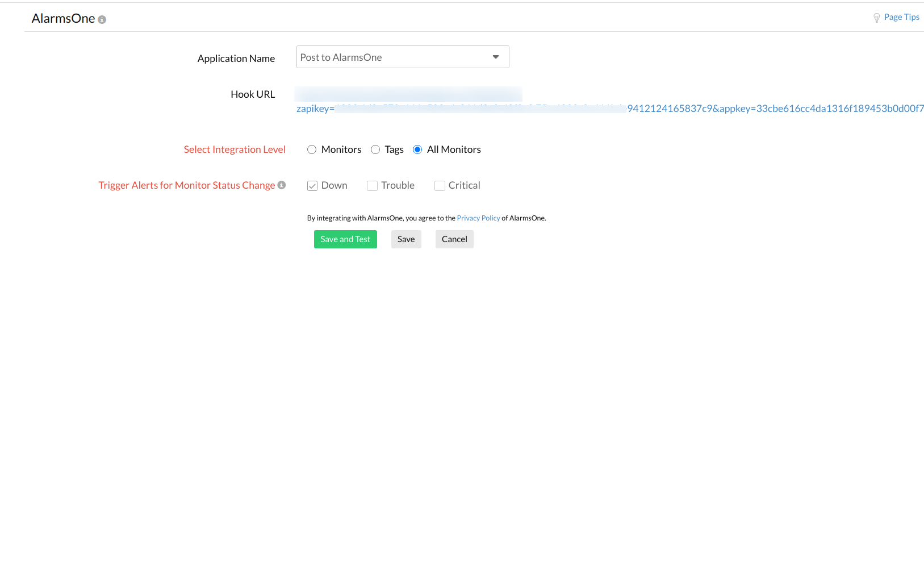Choose the All Monitors radio option
Viewport: 924px width, 574px height.
[417, 149]
